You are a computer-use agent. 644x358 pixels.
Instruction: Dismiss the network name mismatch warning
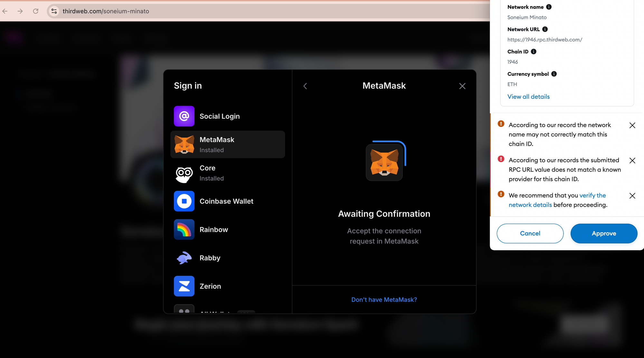coord(632,125)
